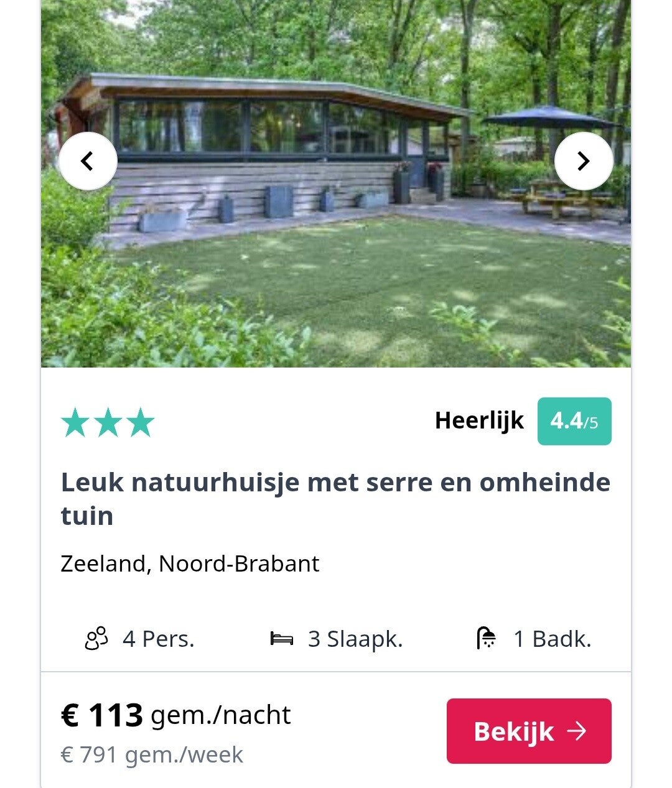
Task: Open the cottage photo thumbnail
Action: point(336,183)
